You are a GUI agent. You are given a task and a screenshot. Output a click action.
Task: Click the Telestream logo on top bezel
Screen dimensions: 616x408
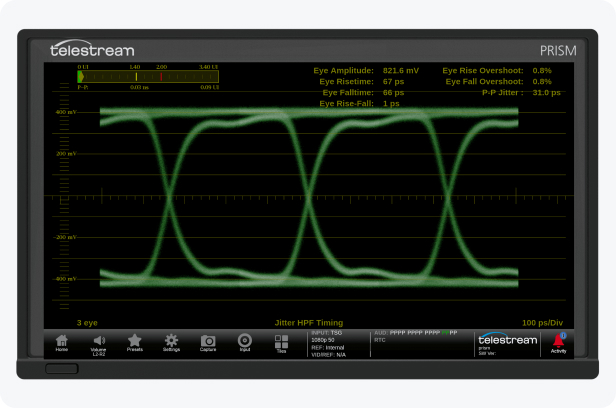click(x=92, y=48)
